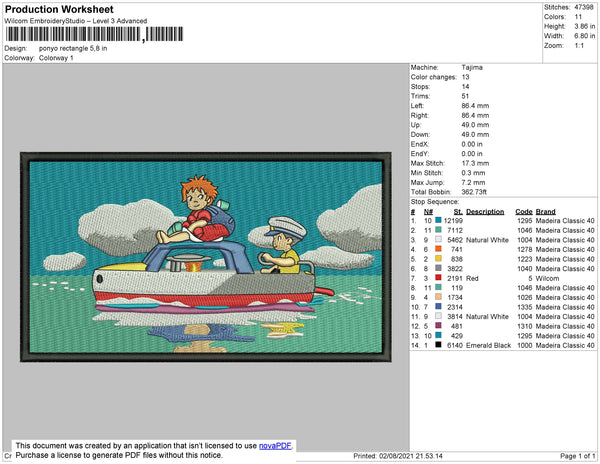Click printed date '02/08/2021 21.53.14'
600x464 pixels.
tap(411, 456)
